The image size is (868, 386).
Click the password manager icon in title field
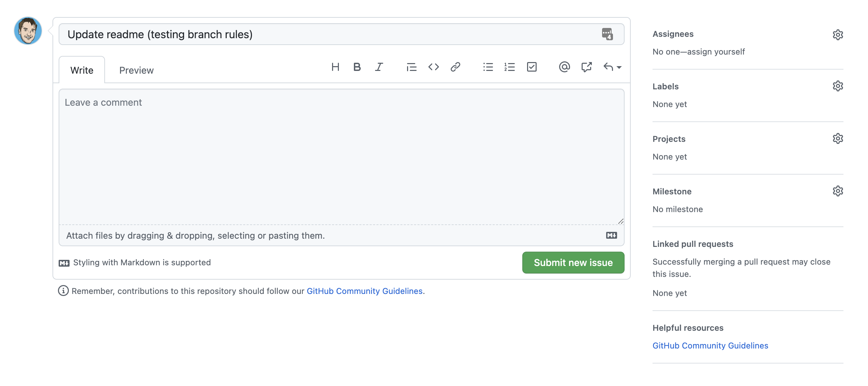pyautogui.click(x=607, y=34)
